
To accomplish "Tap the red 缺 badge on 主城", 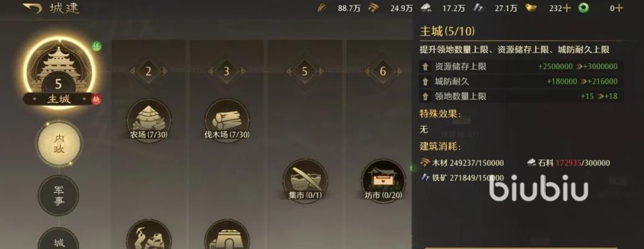I will tap(96, 100).
